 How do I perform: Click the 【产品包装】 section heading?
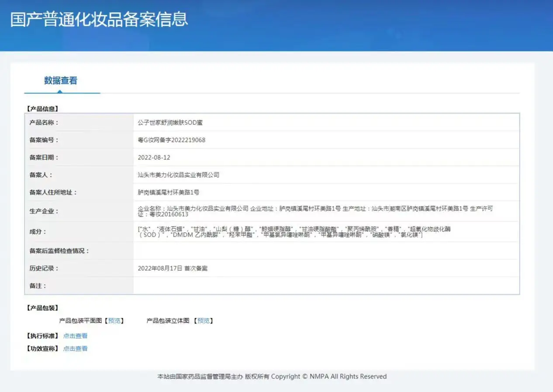tap(42, 308)
